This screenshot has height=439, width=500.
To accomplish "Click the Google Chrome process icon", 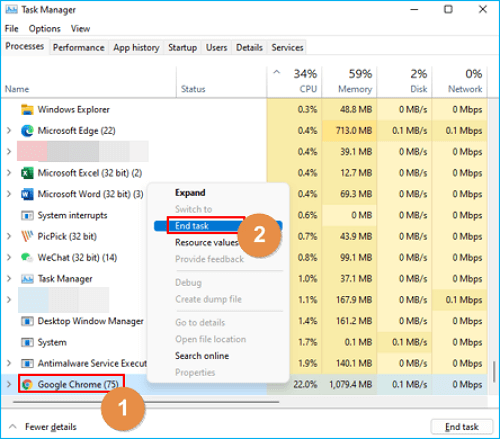I will 27,385.
